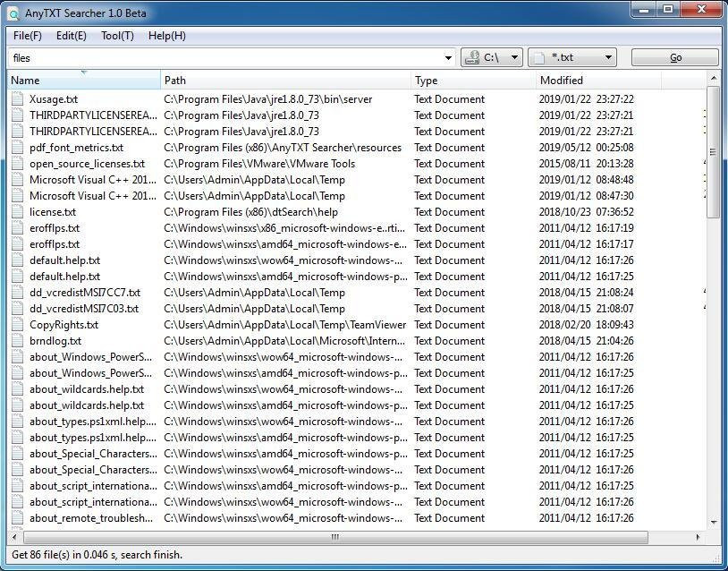Click the AnyTXT Searcher title bar icon
The width and height of the screenshot is (728, 571).
(x=13, y=13)
